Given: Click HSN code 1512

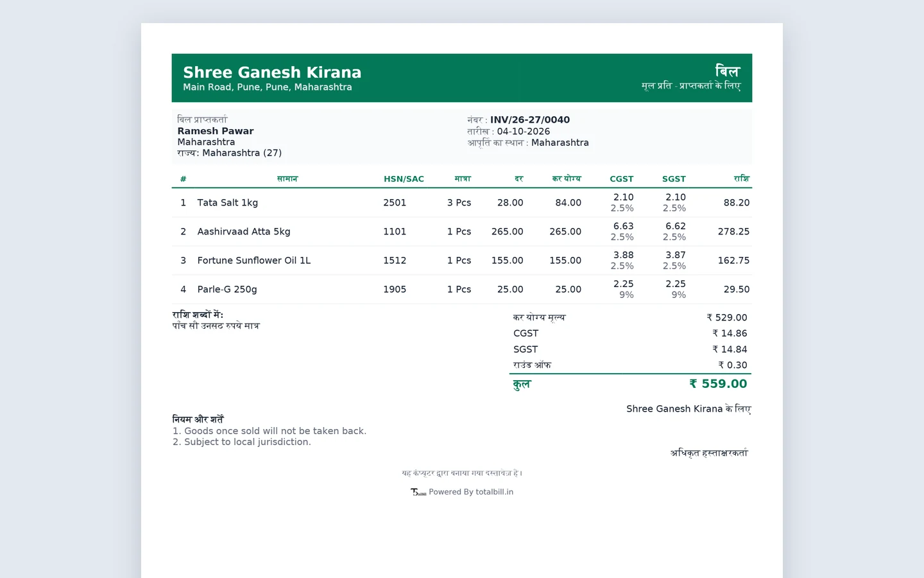Looking at the screenshot, I should point(395,260).
